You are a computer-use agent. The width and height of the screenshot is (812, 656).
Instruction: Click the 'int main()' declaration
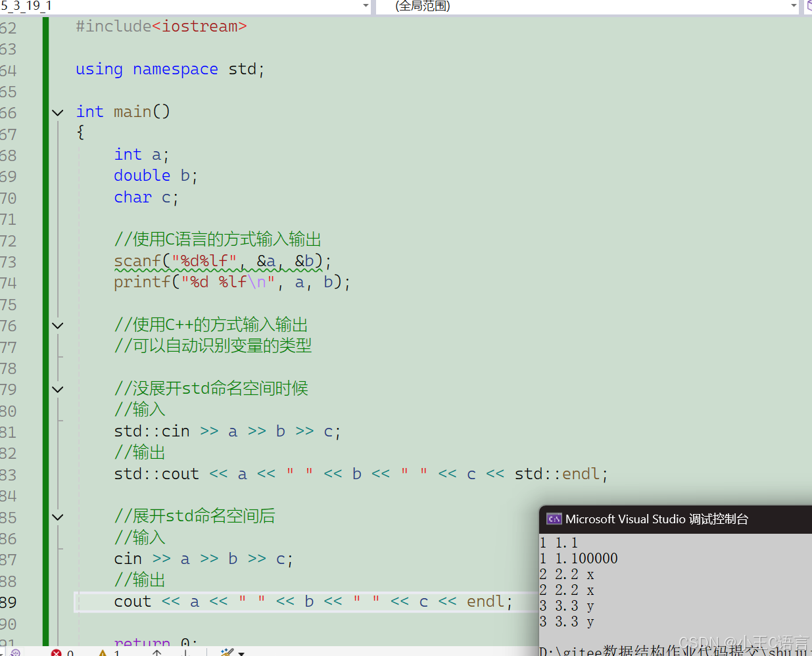pos(123,112)
